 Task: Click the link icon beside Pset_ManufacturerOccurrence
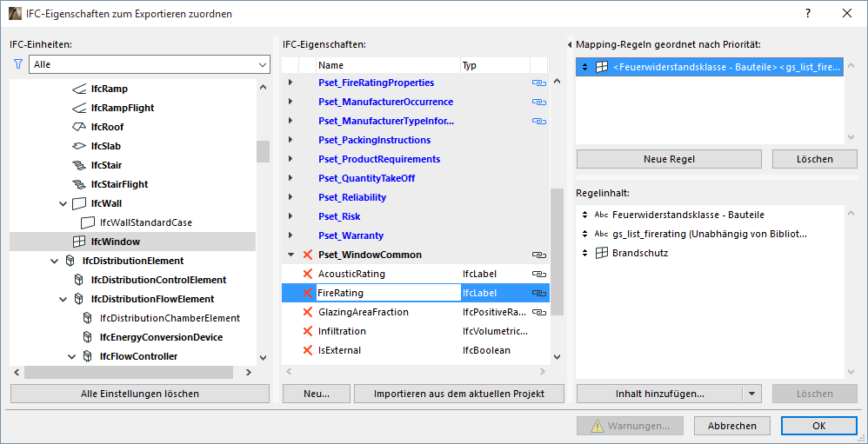(x=538, y=103)
